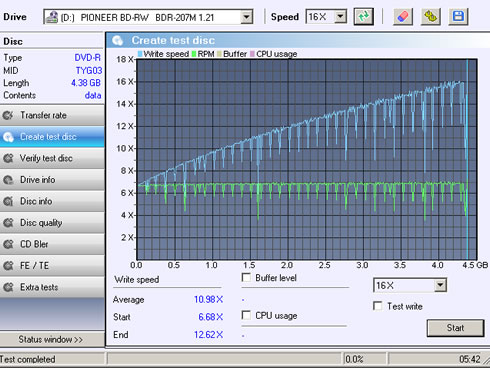Open the Drive info tab

click(52, 180)
